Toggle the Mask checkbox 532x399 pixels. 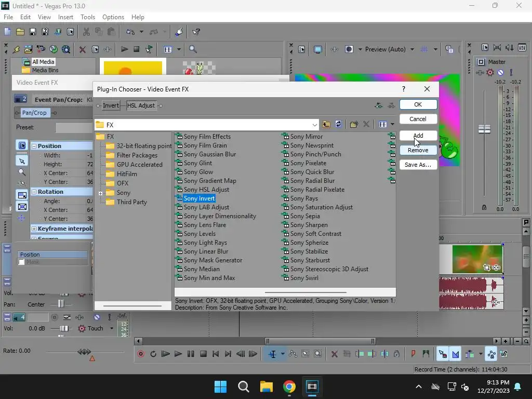pyautogui.click(x=22, y=262)
